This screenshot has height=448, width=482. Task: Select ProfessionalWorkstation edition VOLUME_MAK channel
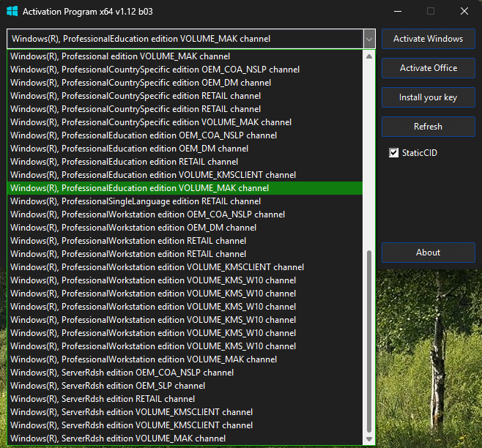click(x=185, y=359)
